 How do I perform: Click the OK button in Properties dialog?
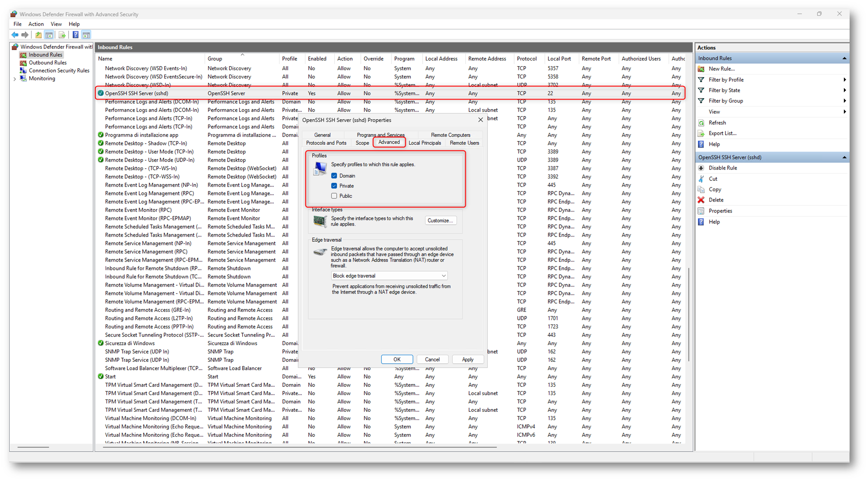pos(397,359)
